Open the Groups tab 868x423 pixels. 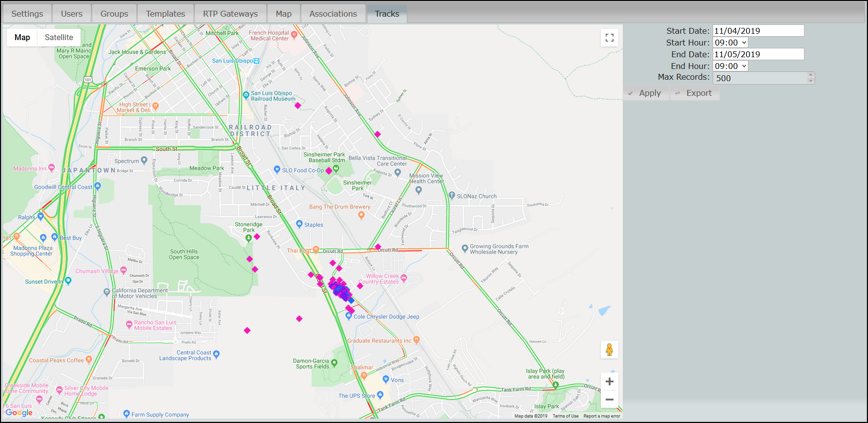114,14
